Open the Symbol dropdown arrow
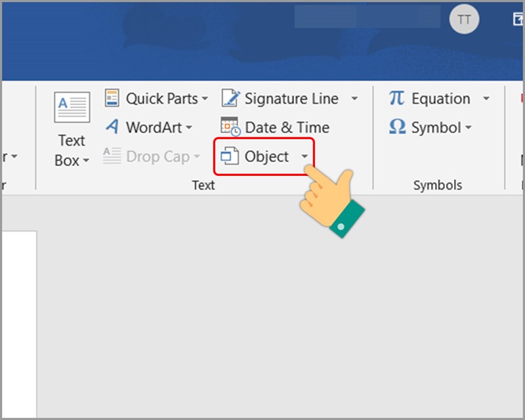Viewport: 525px width, 420px height. tap(468, 128)
